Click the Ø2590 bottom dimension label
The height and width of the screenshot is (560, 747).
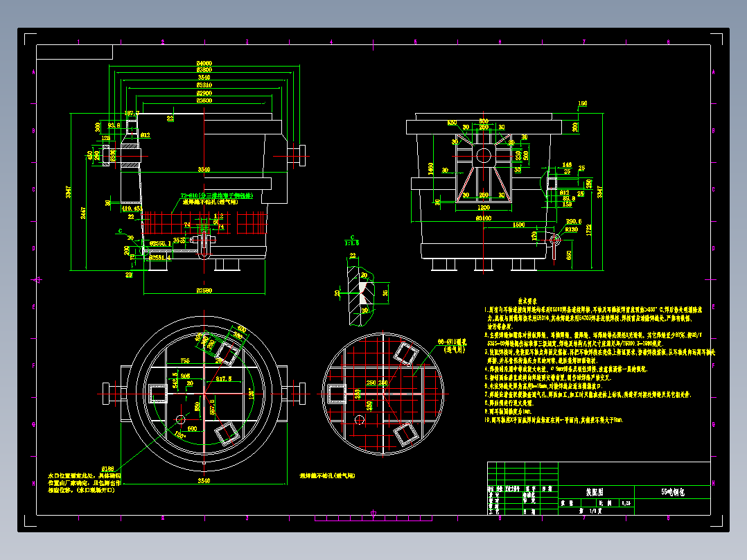click(204, 290)
